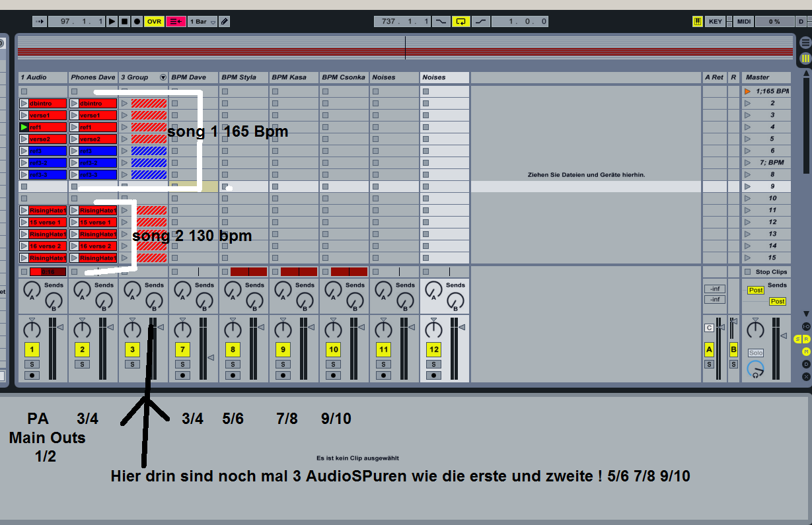812x525 pixels.
Task: Toggle the Draw Mode pencil icon
Action: point(225,22)
